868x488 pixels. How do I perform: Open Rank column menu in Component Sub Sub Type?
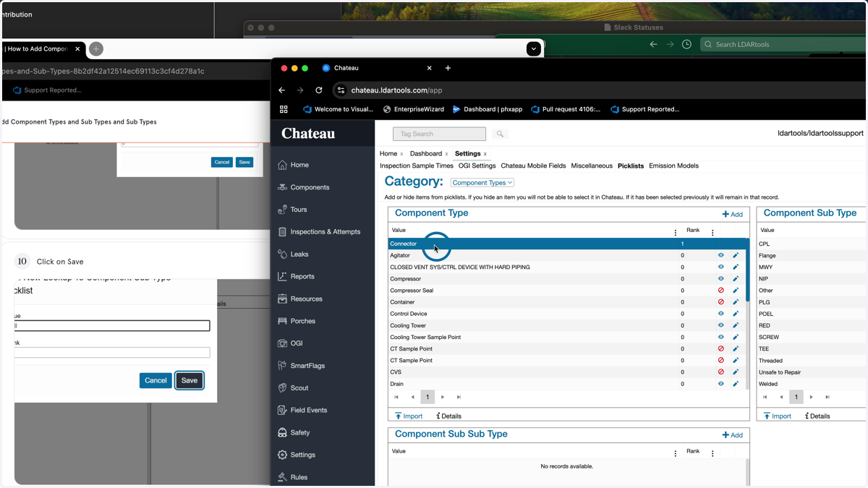coord(712,453)
